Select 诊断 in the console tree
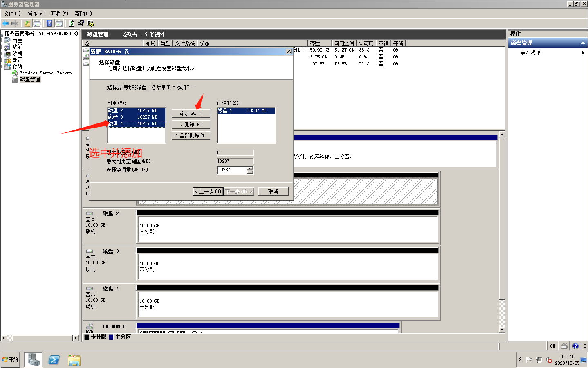 [x=17, y=53]
